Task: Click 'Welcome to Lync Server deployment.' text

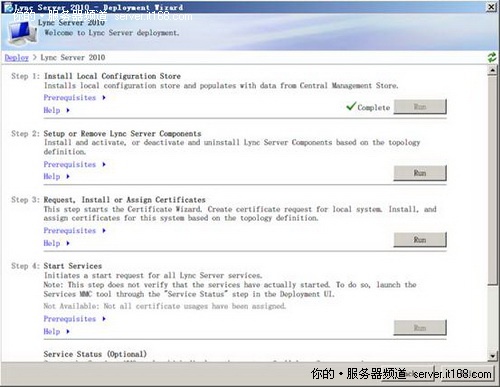Action: tap(112, 33)
